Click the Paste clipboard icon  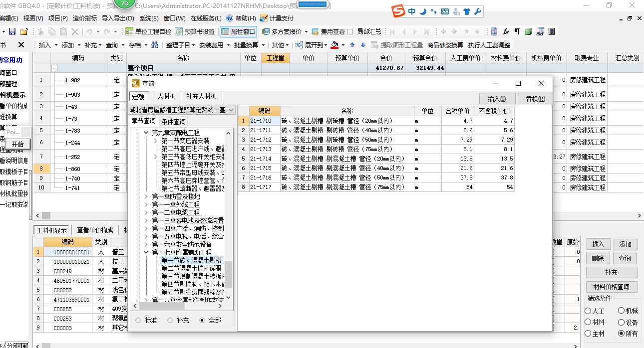coord(63,31)
